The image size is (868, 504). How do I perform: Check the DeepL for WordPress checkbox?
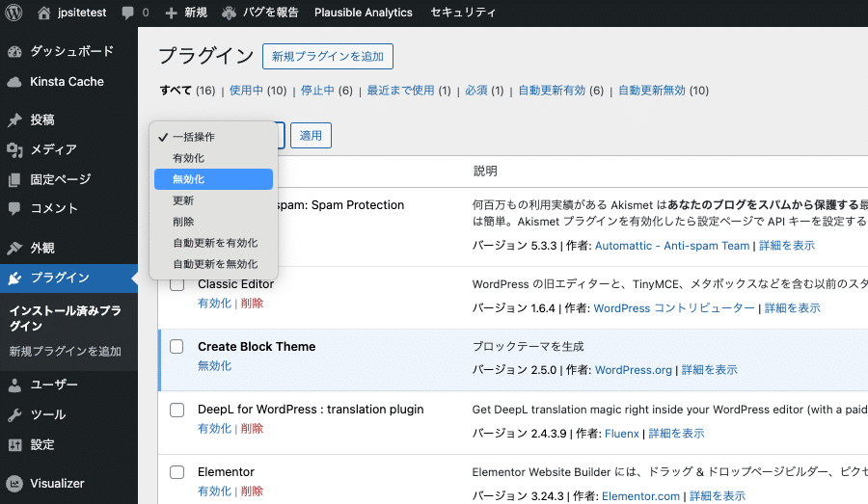pos(176,410)
